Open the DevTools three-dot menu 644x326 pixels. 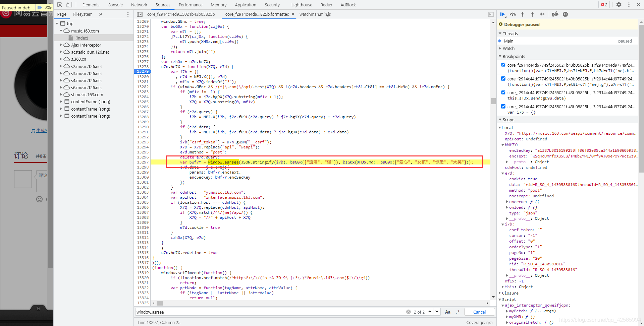point(629,5)
